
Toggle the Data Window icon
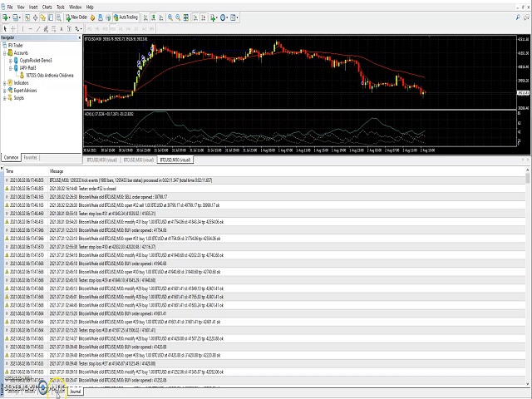[x=35, y=17]
